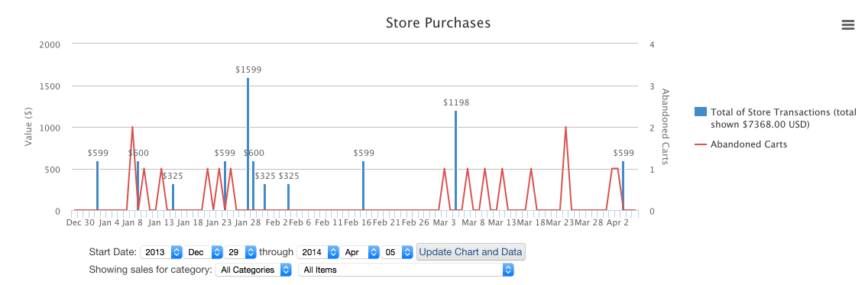Select the $1599 bar in chart

(x=248, y=144)
